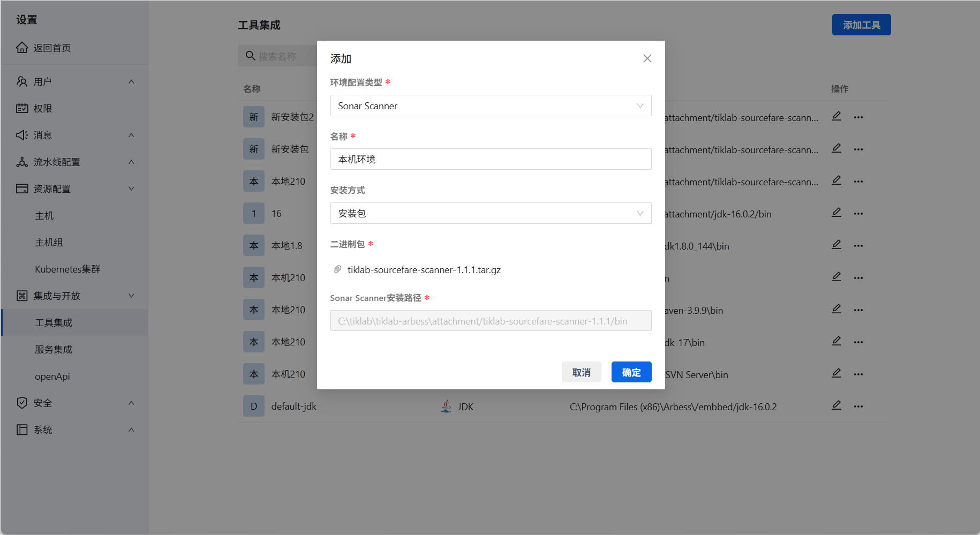Click the search magnifier icon
This screenshot has width=980, height=535.
point(250,56)
